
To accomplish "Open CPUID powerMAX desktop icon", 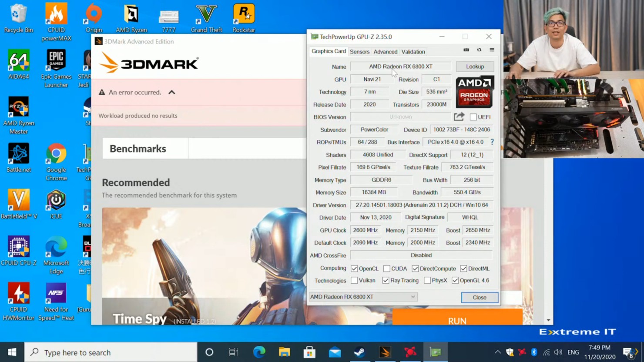I will (56, 22).
